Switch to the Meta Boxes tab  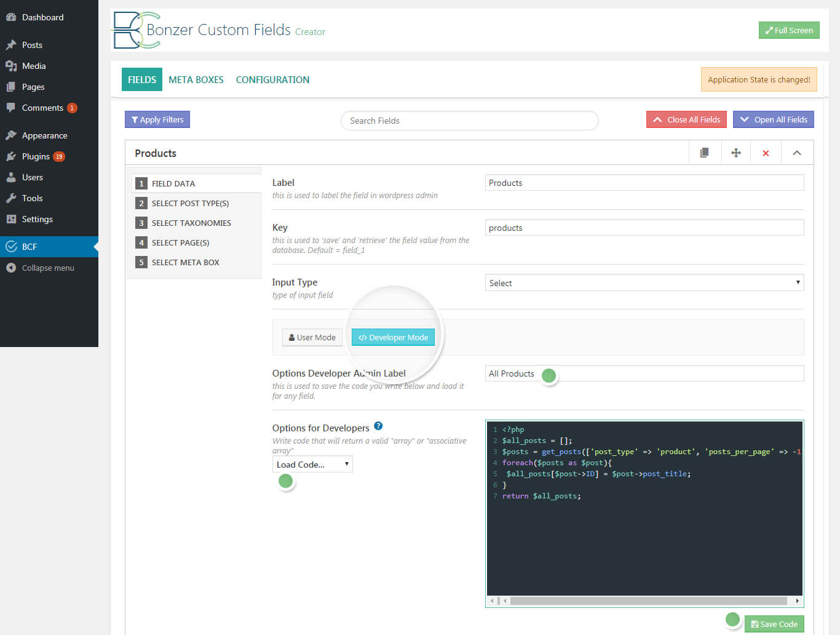tap(196, 79)
